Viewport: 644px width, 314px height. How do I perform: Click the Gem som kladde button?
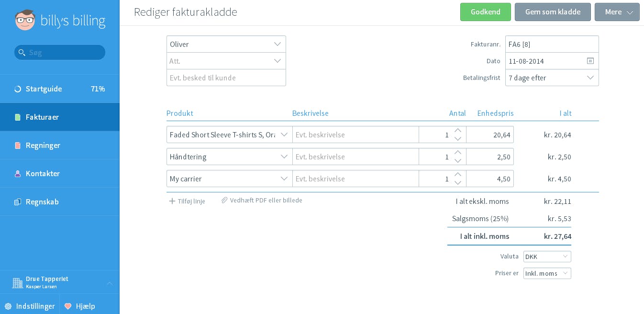click(553, 12)
